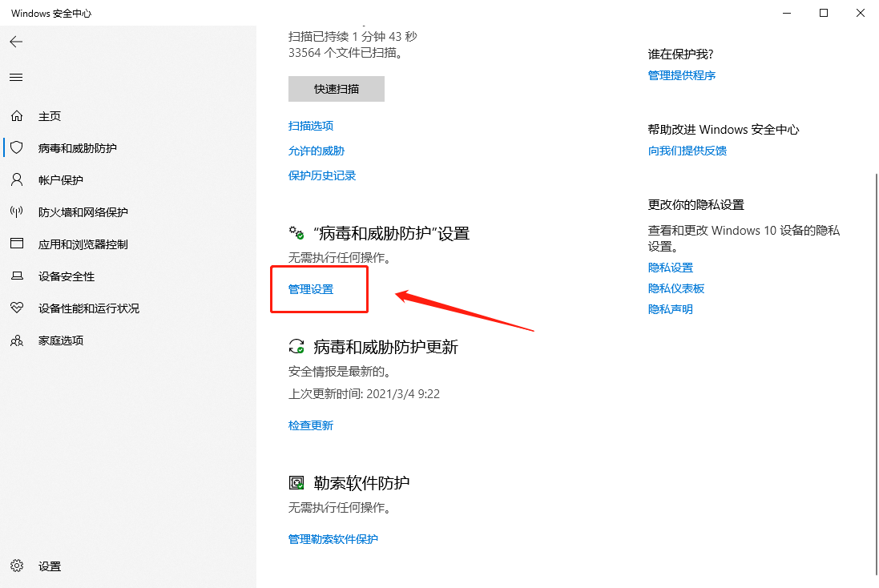This screenshot has width=879, height=588.
Task: Click the family icon for 家庭选项
Action: click(x=17, y=340)
